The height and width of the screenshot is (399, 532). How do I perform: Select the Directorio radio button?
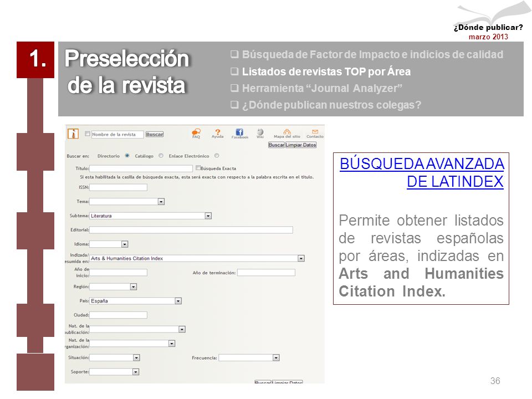[x=127, y=156]
